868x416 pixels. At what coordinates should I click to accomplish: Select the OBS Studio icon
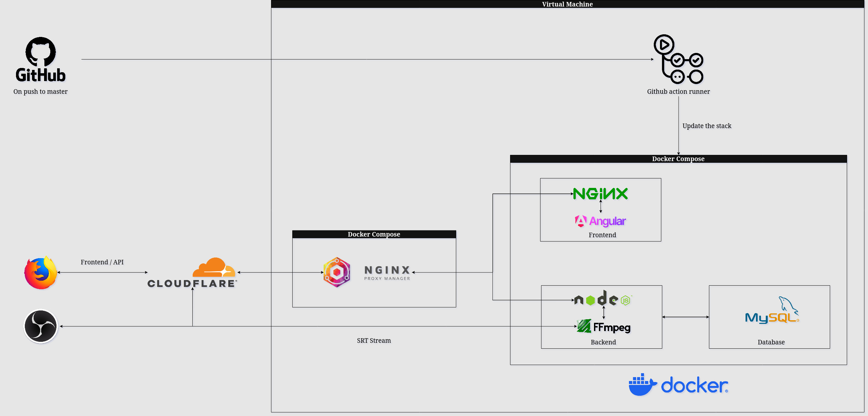point(41,326)
